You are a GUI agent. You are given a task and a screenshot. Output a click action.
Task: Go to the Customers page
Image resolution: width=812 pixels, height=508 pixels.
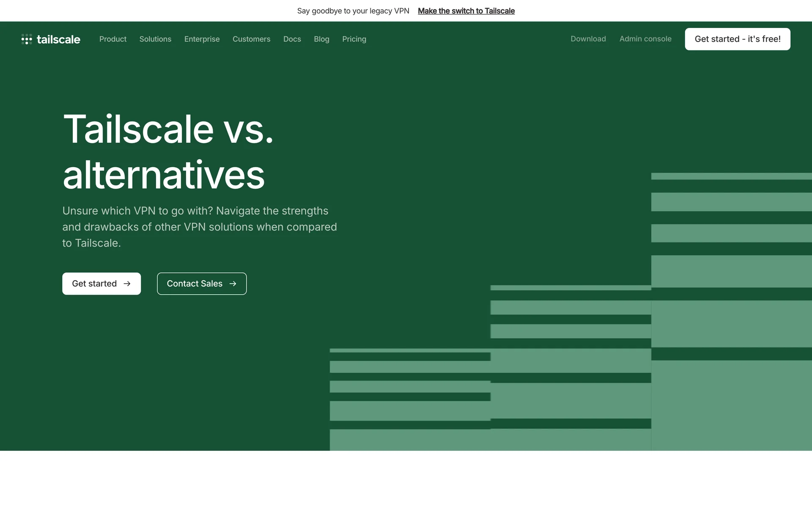point(251,39)
